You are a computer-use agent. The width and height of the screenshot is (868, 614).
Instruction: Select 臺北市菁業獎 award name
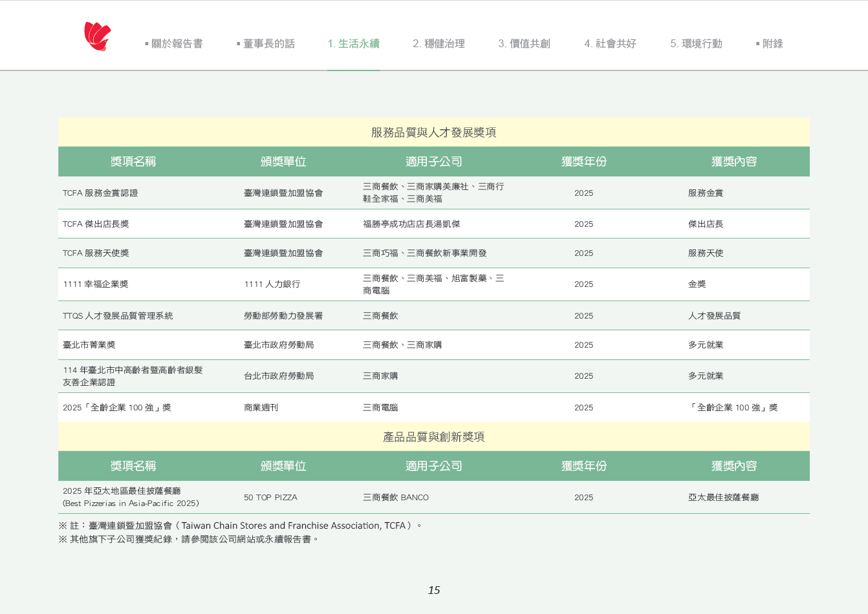pos(89,345)
